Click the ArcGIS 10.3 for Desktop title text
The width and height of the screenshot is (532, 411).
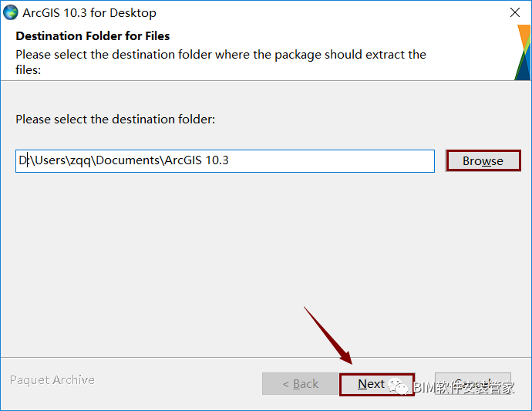point(89,13)
